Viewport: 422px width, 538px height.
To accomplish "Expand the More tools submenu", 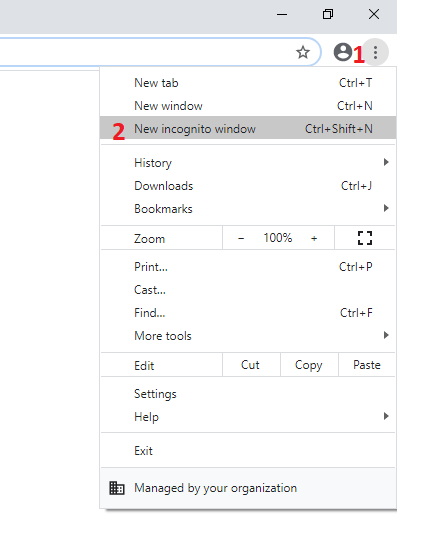I will [x=248, y=336].
